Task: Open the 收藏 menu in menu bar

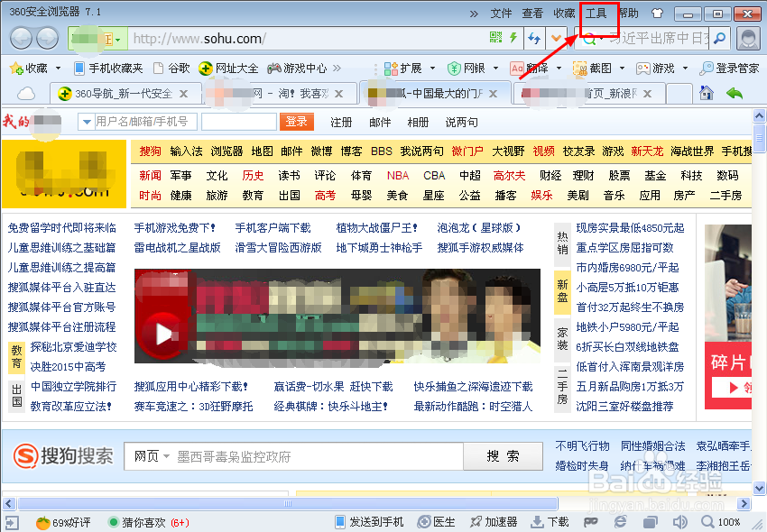Action: point(564,14)
